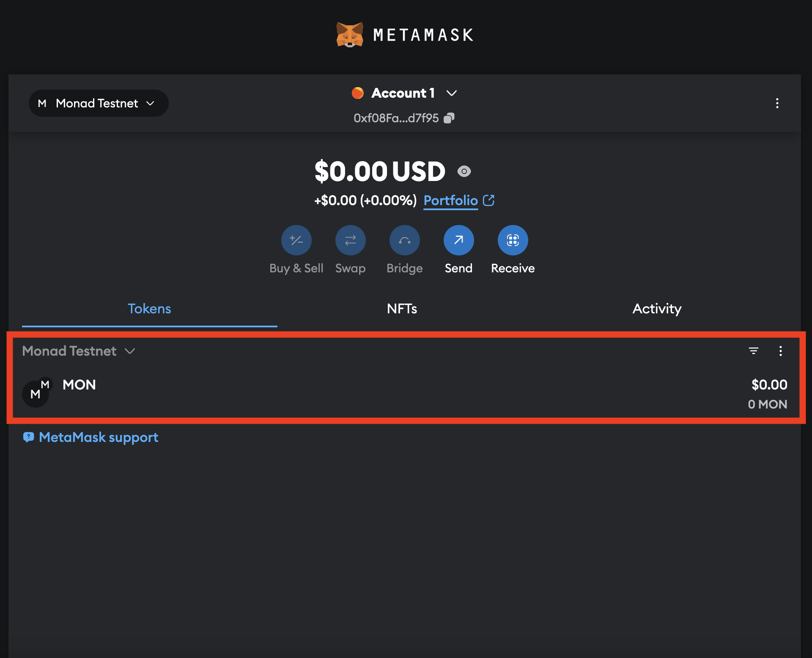
Task: Click the Bridge icon
Action: click(404, 240)
